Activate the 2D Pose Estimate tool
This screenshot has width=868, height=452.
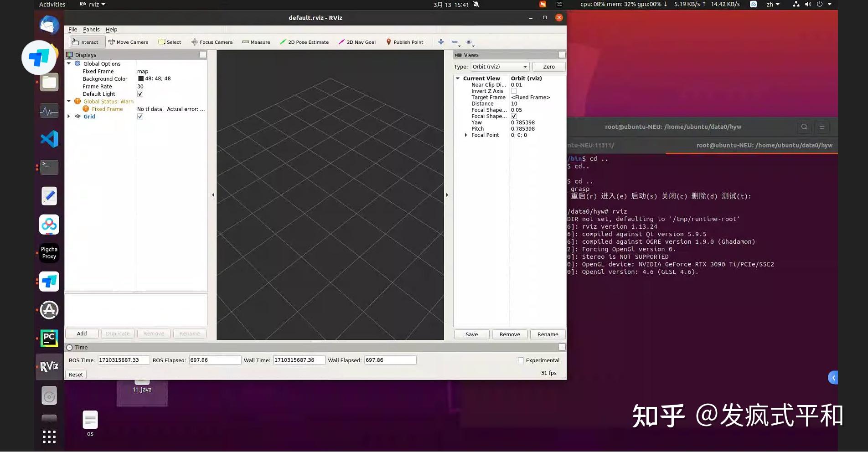tap(304, 42)
